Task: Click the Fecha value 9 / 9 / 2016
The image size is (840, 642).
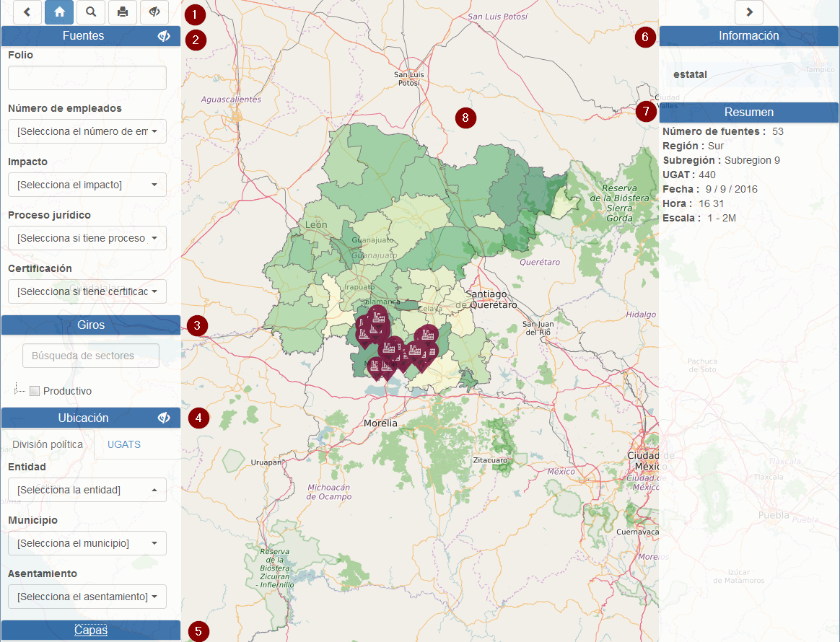Action: click(x=731, y=189)
